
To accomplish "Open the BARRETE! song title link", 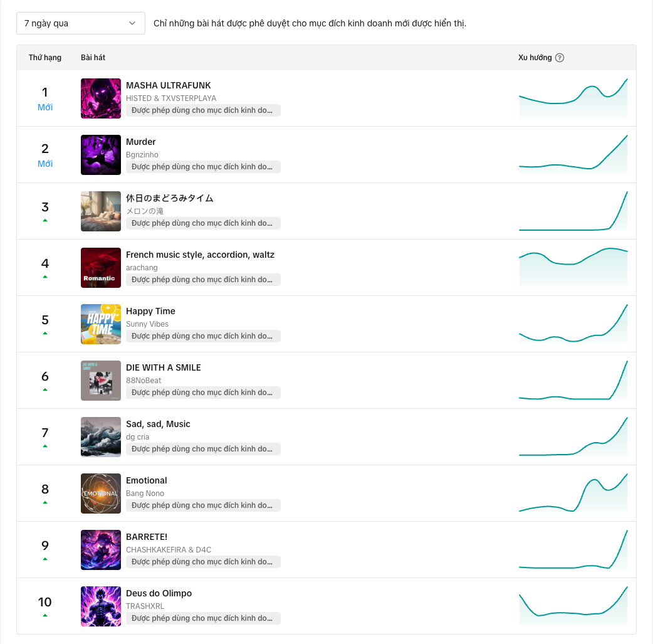I will pos(147,537).
